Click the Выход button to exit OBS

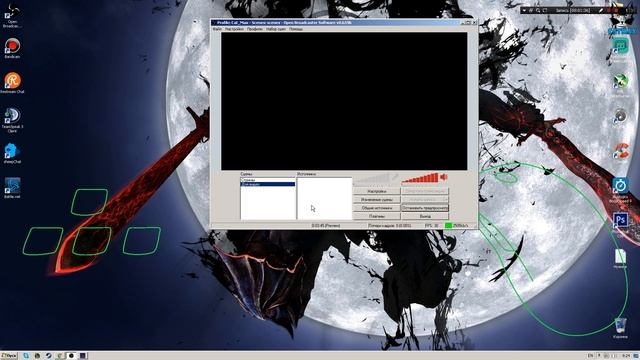click(425, 216)
